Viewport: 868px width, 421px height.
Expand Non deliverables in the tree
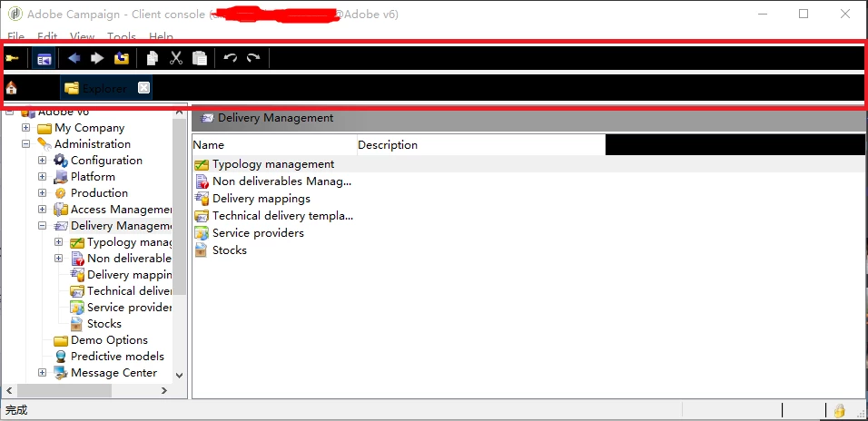(59, 259)
